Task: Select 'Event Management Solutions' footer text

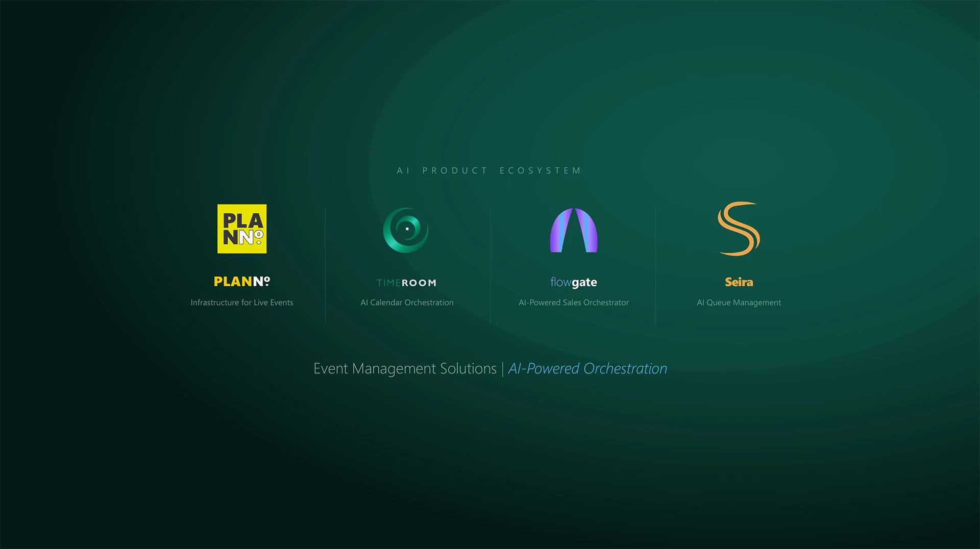Action: pyautogui.click(x=405, y=368)
